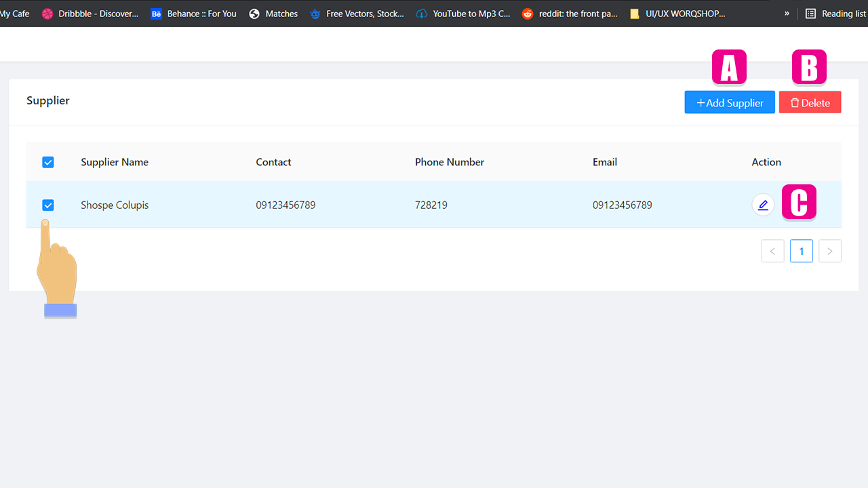Expand the bookmarks overflow chevron
Viewport: 868px width, 488px height.
click(787, 14)
